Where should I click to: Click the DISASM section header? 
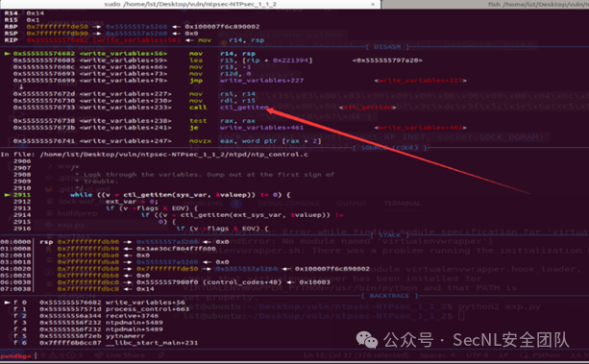(x=387, y=47)
